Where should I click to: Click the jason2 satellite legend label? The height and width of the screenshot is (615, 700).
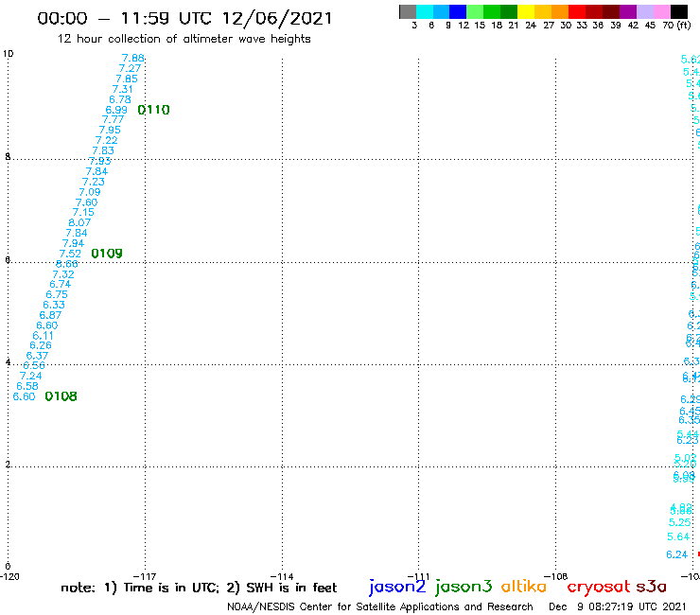[x=397, y=587]
